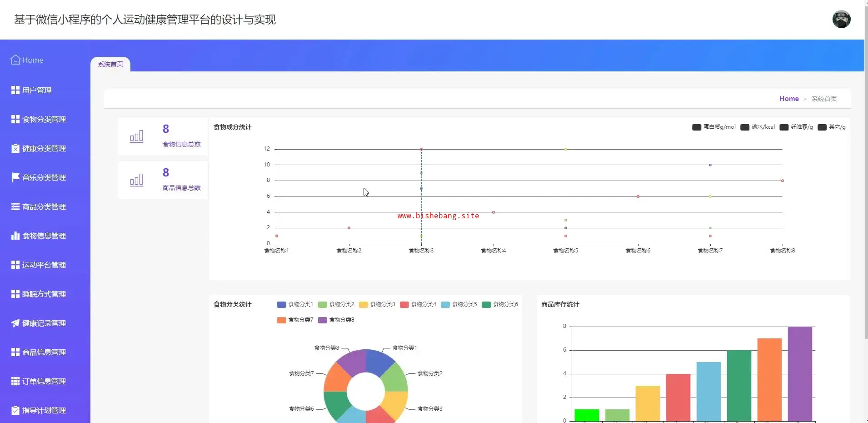868x423 pixels.
Task: Click the 健康记录管理 paper plane icon
Action: (15, 323)
